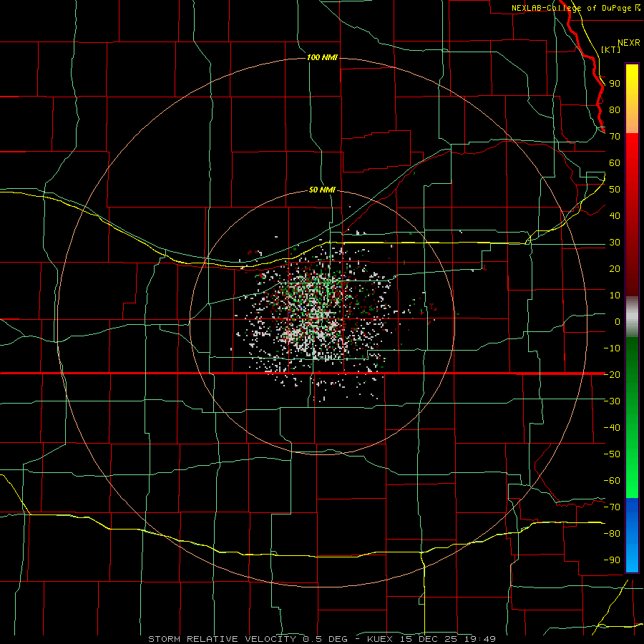The image size is (644, 644).
Task: Click the 30 value on velocity scale
Action: point(615,243)
